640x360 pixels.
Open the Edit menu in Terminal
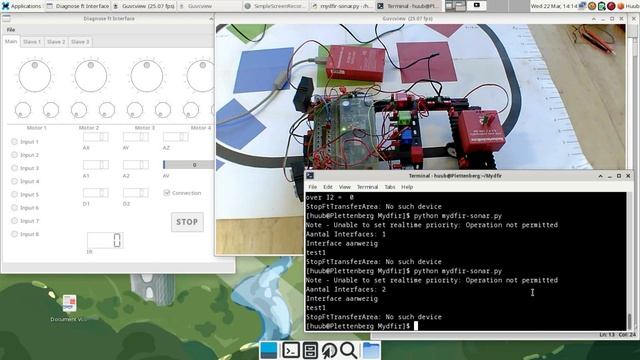328,187
